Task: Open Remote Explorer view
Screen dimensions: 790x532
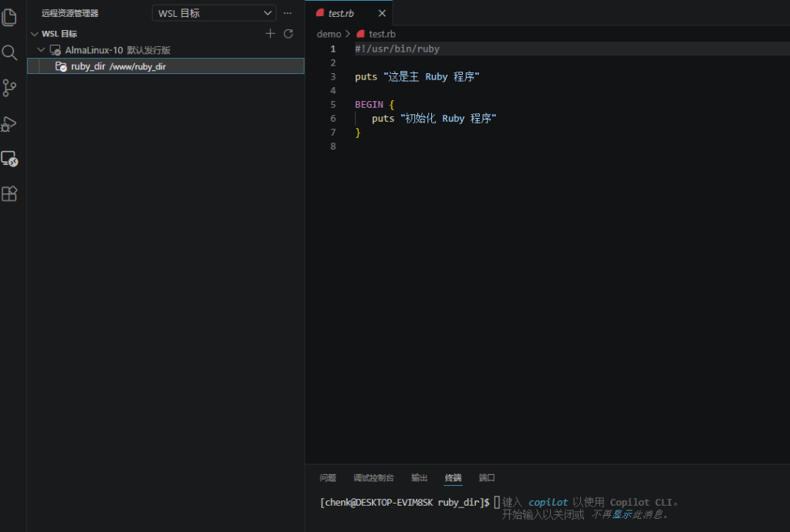Action: click(9, 159)
